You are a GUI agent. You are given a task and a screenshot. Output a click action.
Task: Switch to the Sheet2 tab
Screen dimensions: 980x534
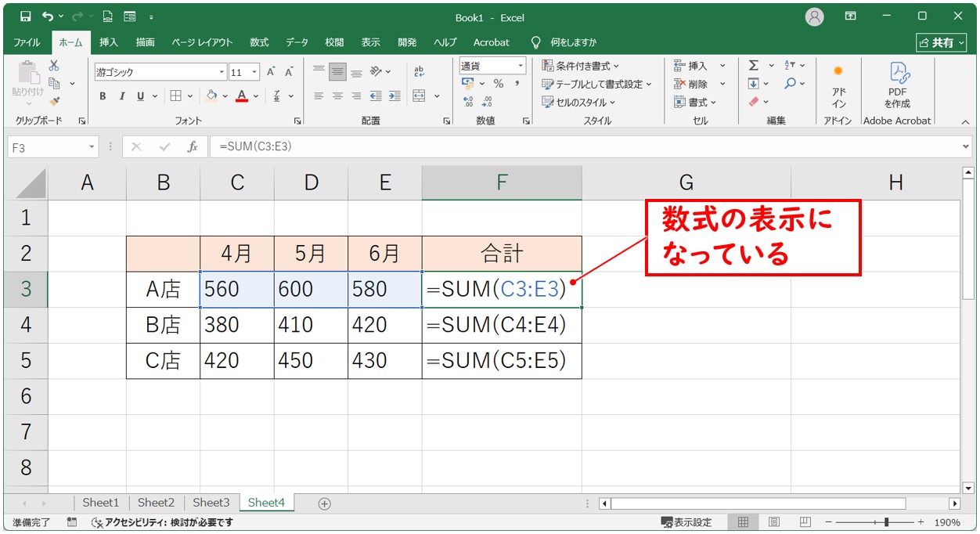click(156, 503)
